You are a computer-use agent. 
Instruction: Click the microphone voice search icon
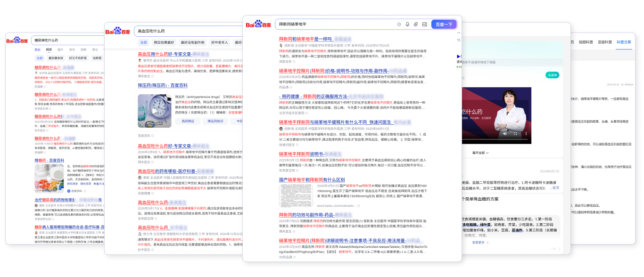coord(408,24)
